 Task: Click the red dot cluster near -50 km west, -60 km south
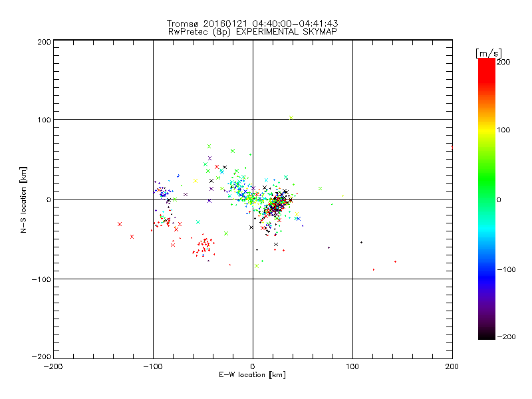click(x=203, y=247)
